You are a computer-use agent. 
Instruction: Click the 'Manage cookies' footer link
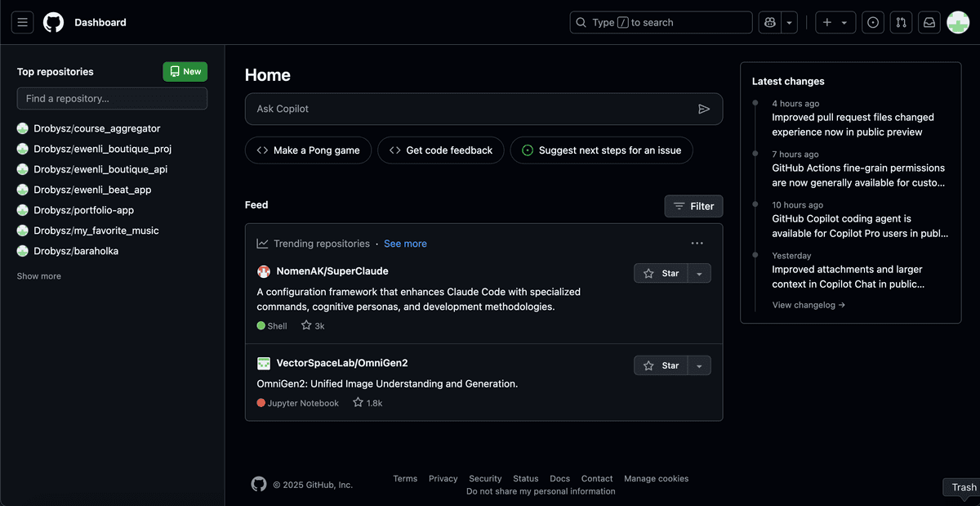click(657, 479)
